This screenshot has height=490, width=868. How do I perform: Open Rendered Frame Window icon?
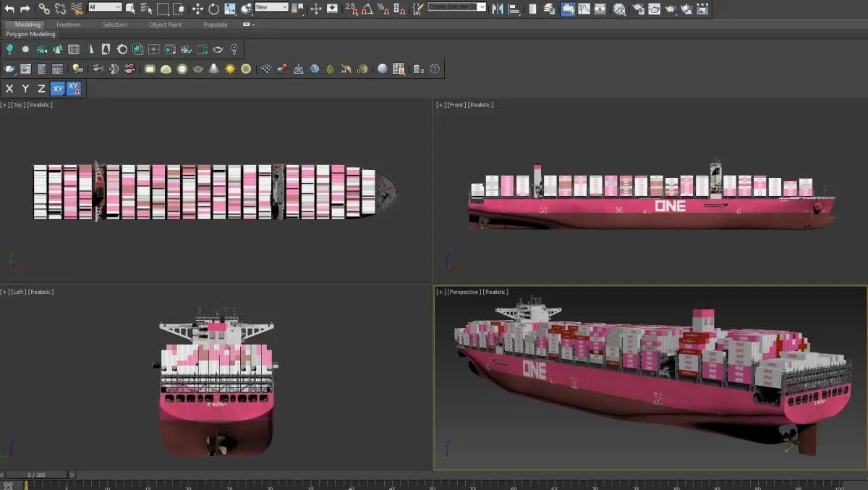pyautogui.click(x=655, y=9)
